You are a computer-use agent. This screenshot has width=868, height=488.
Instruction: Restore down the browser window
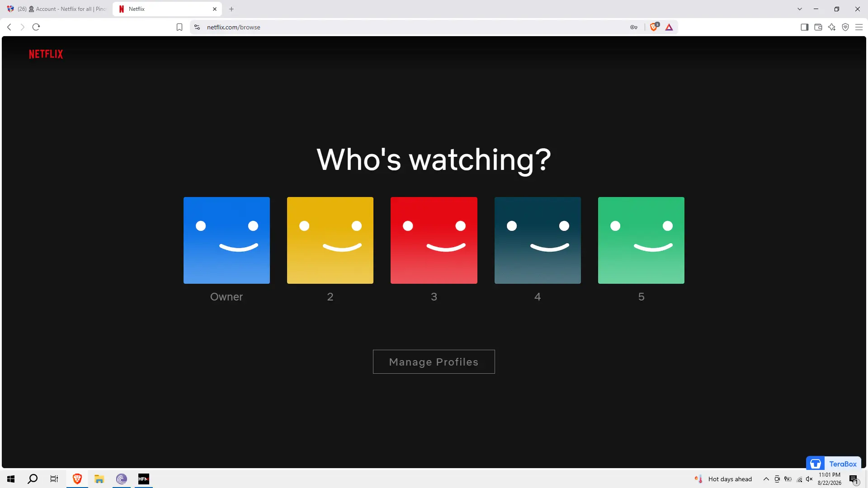click(837, 9)
